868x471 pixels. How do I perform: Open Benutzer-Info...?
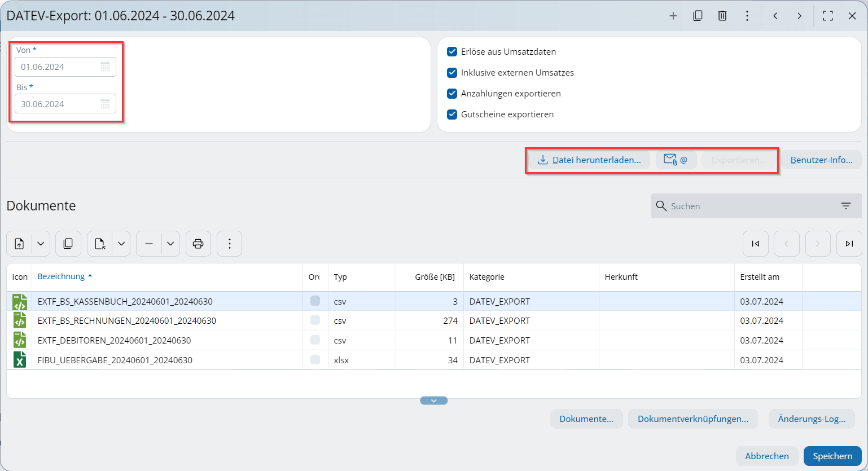[x=822, y=160]
